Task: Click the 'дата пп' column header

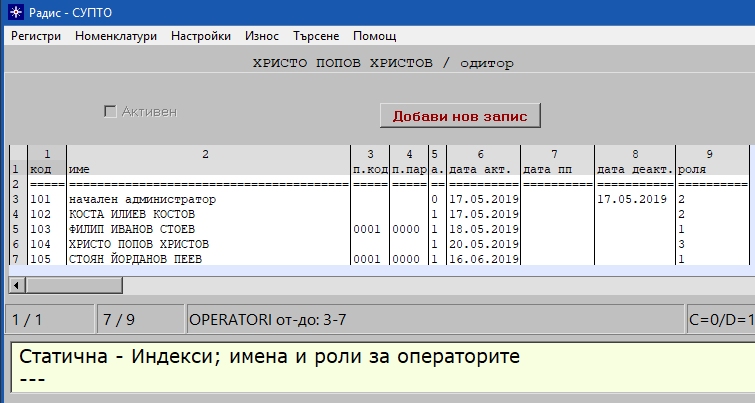Action: pyautogui.click(x=558, y=169)
